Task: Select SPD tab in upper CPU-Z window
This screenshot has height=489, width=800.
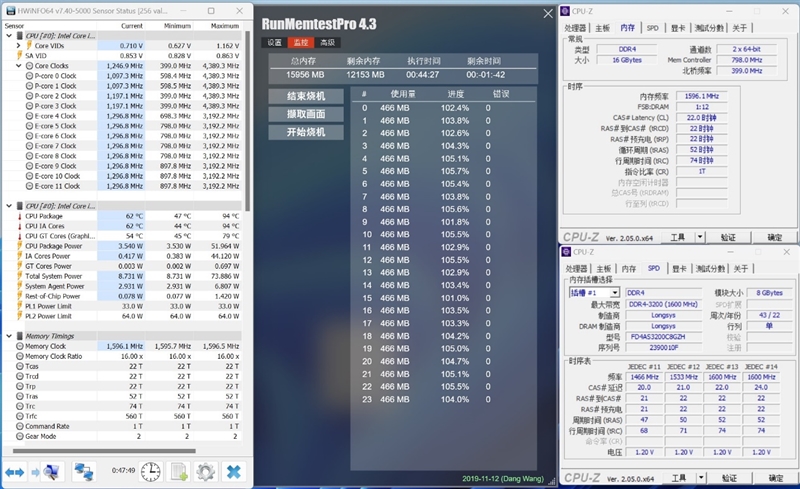Action: point(653,28)
